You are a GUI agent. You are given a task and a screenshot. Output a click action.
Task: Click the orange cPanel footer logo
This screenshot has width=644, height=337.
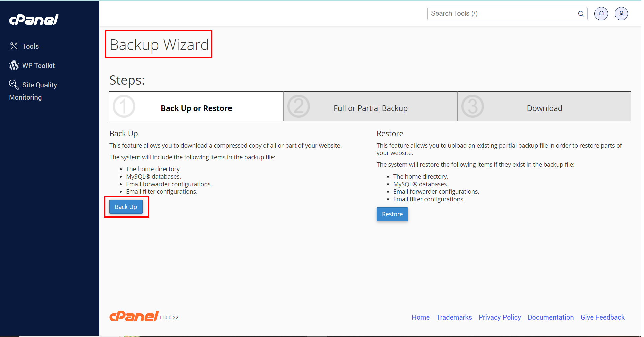[134, 316]
